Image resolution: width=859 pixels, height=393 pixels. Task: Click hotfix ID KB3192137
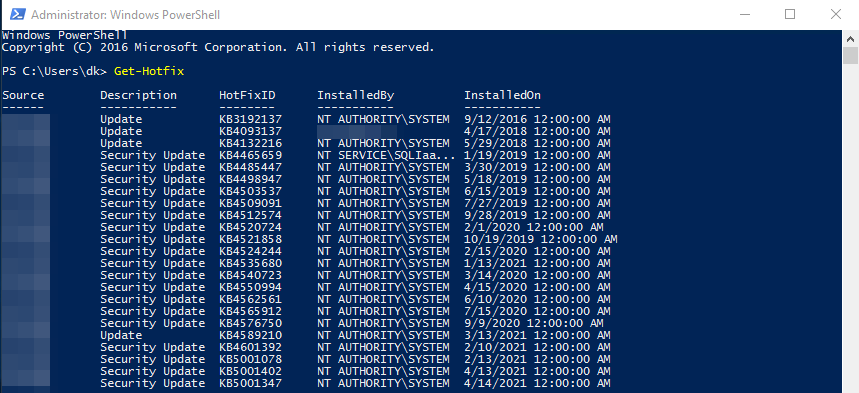click(x=250, y=119)
